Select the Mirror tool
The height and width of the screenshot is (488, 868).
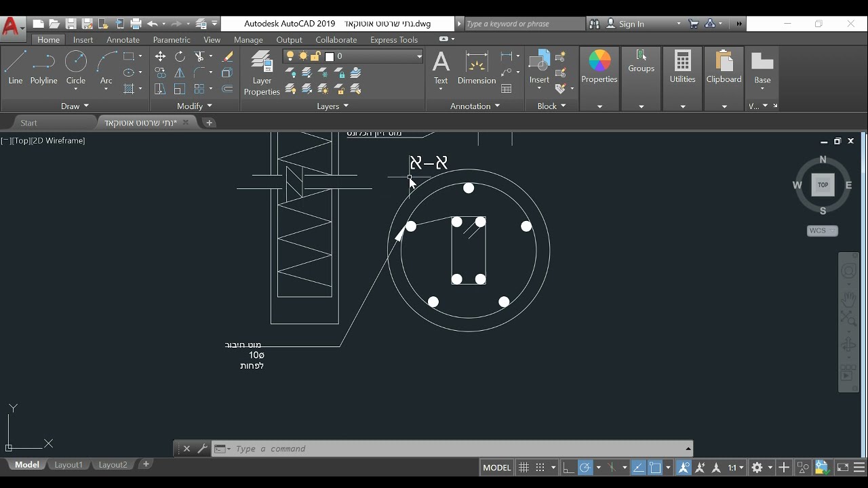(x=180, y=73)
